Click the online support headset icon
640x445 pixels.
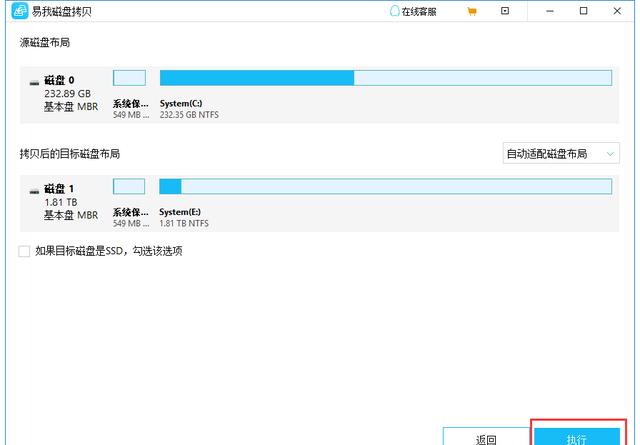tap(393, 11)
